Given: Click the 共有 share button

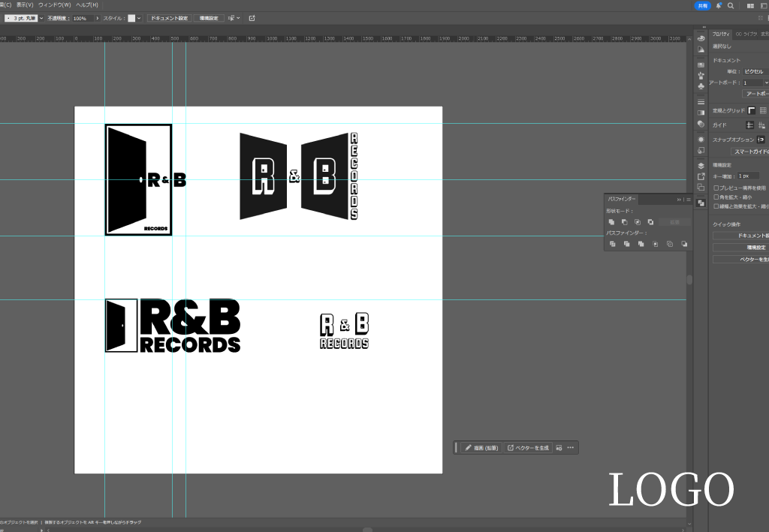Looking at the screenshot, I should coord(702,5).
